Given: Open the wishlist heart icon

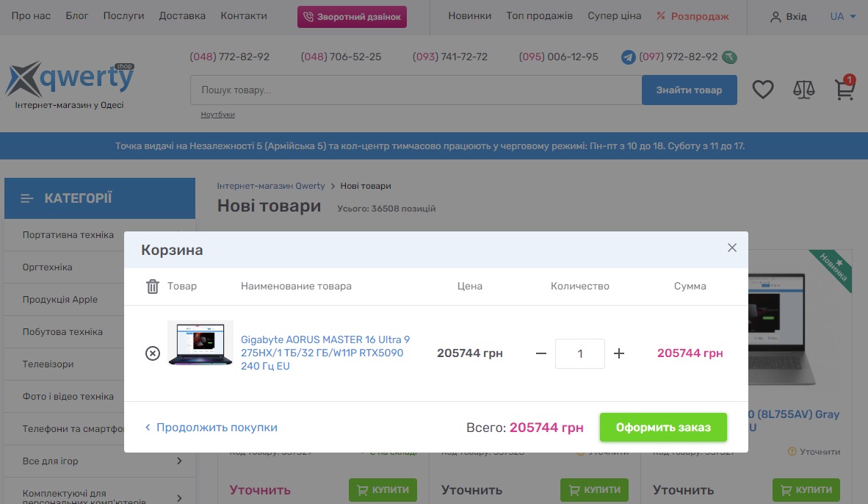Looking at the screenshot, I should [x=763, y=90].
